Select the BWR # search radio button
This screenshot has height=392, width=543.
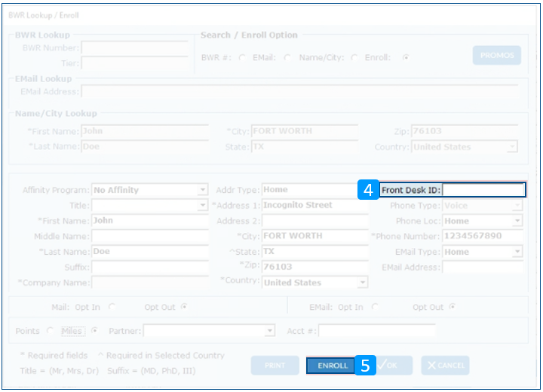(x=241, y=57)
